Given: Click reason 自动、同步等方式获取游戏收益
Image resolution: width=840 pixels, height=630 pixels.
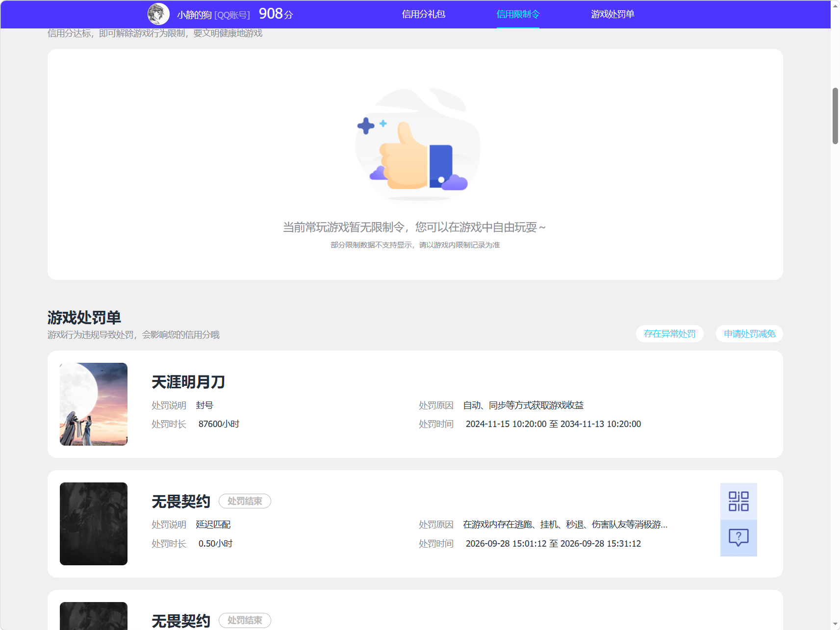Looking at the screenshot, I should point(523,405).
